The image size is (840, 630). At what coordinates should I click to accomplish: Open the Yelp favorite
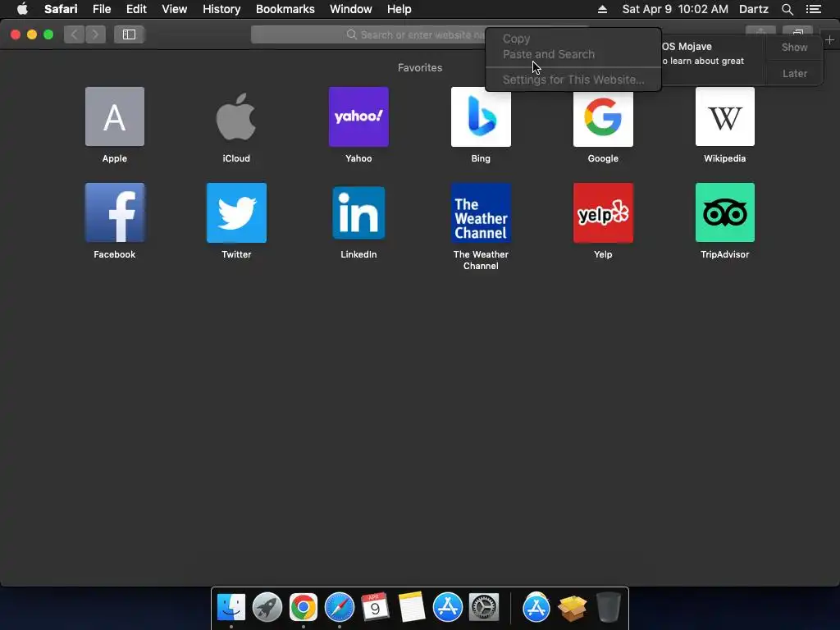[x=603, y=212]
